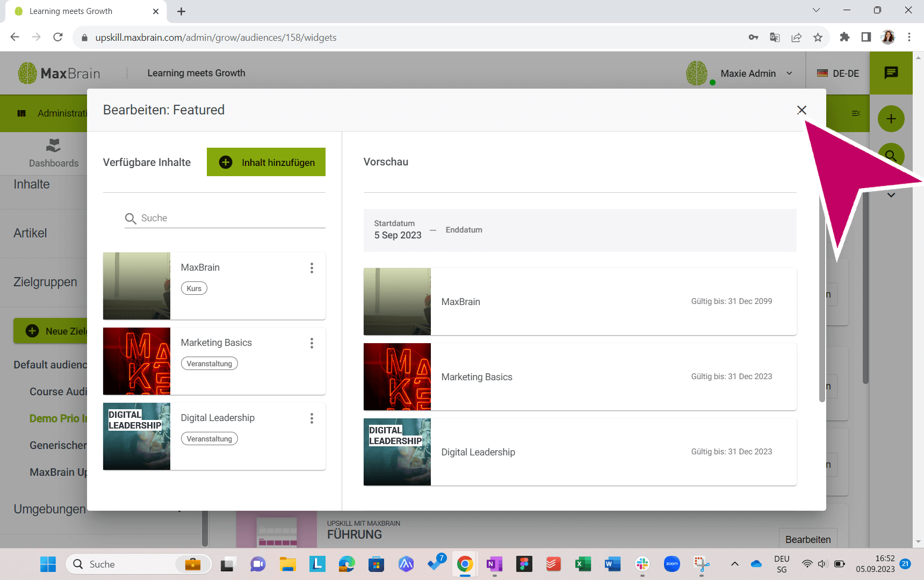924x580 pixels.
Task: Open Chrome profile avatar
Action: (x=888, y=37)
